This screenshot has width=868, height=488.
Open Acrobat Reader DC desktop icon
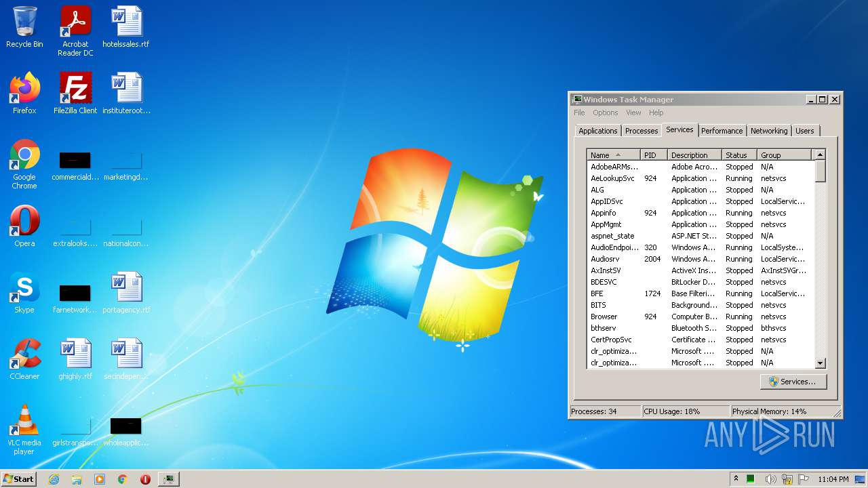coord(75,31)
